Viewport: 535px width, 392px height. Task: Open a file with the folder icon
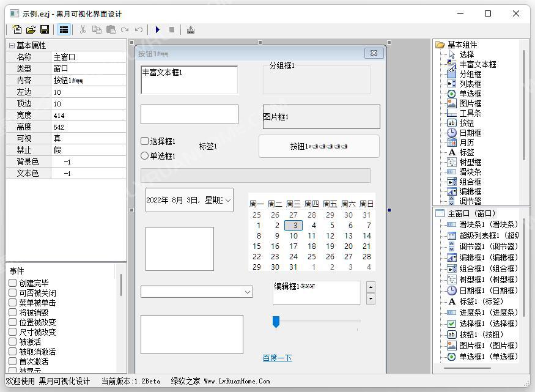pyautogui.click(x=31, y=29)
